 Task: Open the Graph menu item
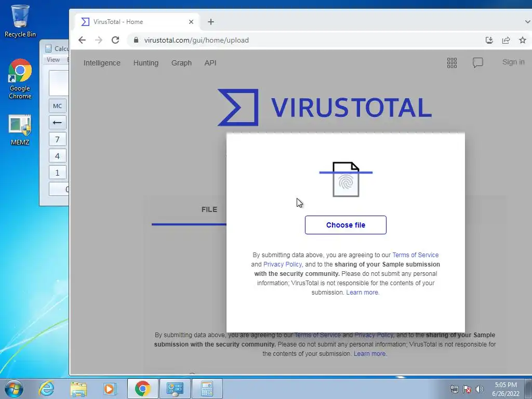click(181, 63)
